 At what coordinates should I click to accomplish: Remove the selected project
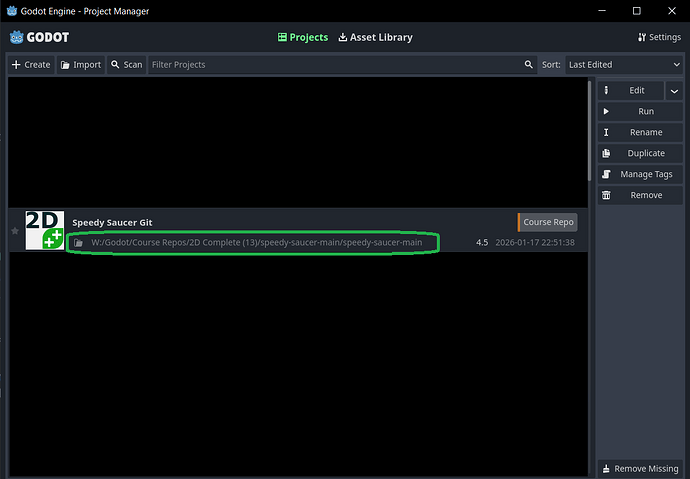[x=640, y=195]
